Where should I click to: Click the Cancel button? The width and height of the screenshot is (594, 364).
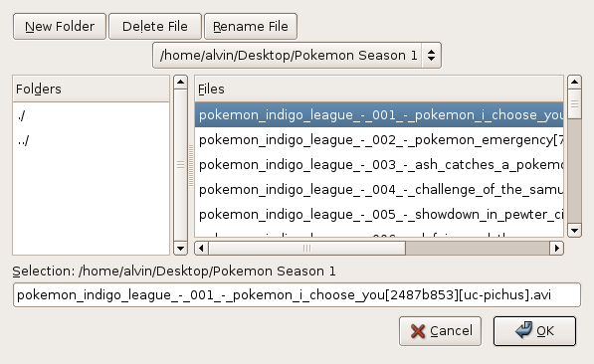[440, 331]
